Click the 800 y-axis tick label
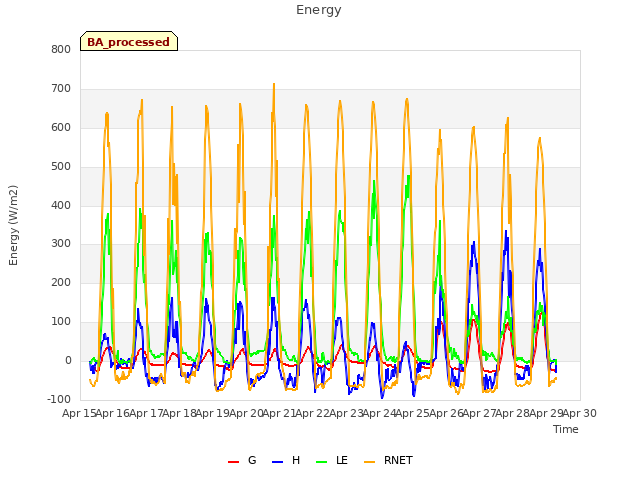This screenshot has height=480, width=640. click(61, 49)
